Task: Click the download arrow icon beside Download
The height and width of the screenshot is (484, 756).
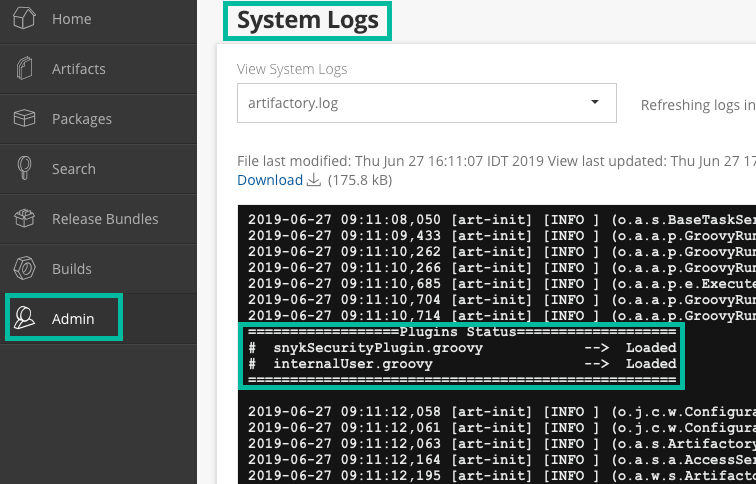Action: point(313,181)
